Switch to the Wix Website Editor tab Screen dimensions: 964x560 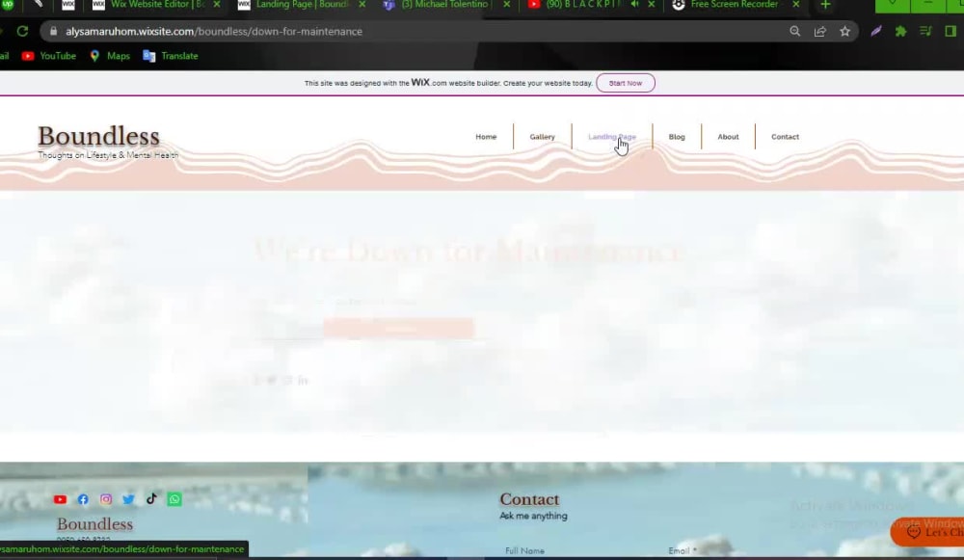(x=157, y=4)
